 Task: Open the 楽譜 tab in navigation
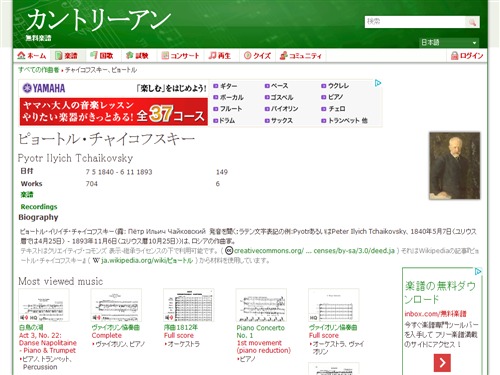point(66,56)
